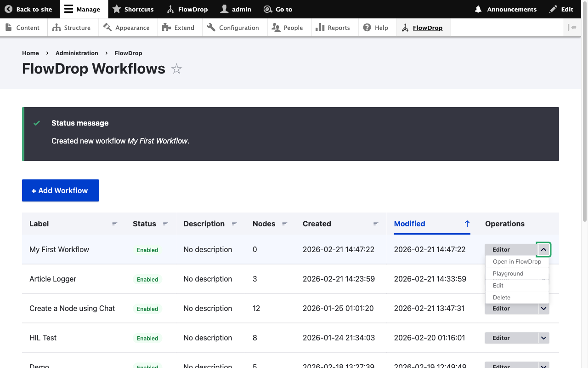Click the sort icon in Label column

[x=115, y=224]
